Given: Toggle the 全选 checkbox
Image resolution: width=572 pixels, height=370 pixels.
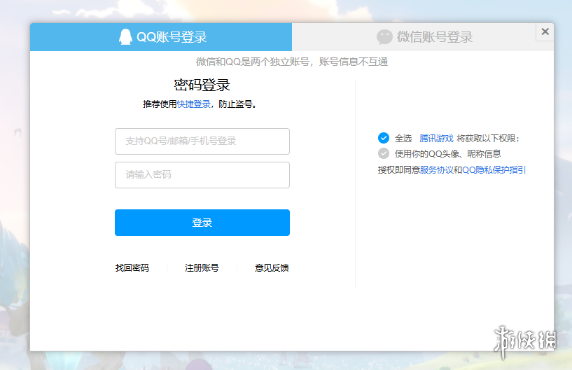Looking at the screenshot, I should coord(383,138).
